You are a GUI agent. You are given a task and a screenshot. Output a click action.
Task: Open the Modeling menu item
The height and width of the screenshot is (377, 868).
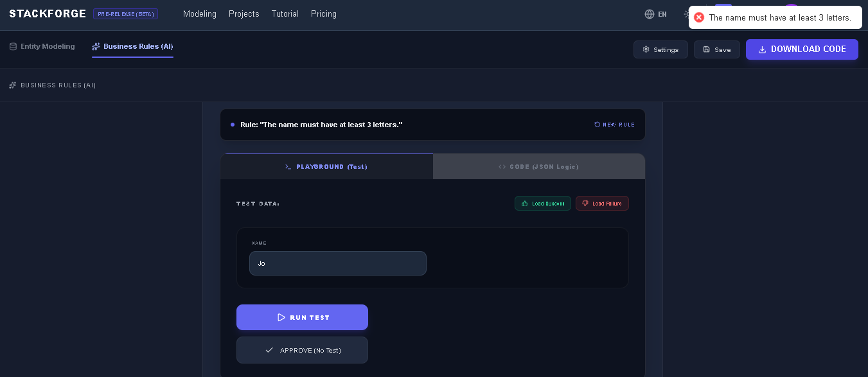200,14
